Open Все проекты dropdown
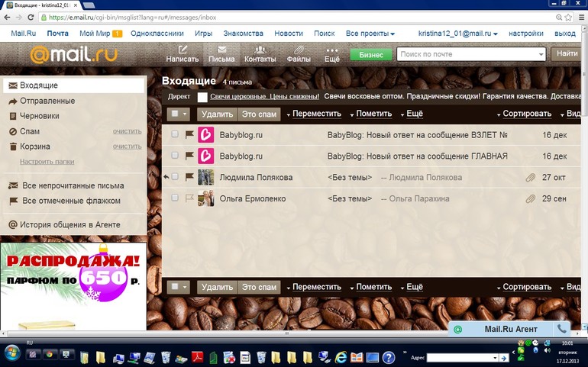The width and height of the screenshot is (588, 367). coord(370,34)
